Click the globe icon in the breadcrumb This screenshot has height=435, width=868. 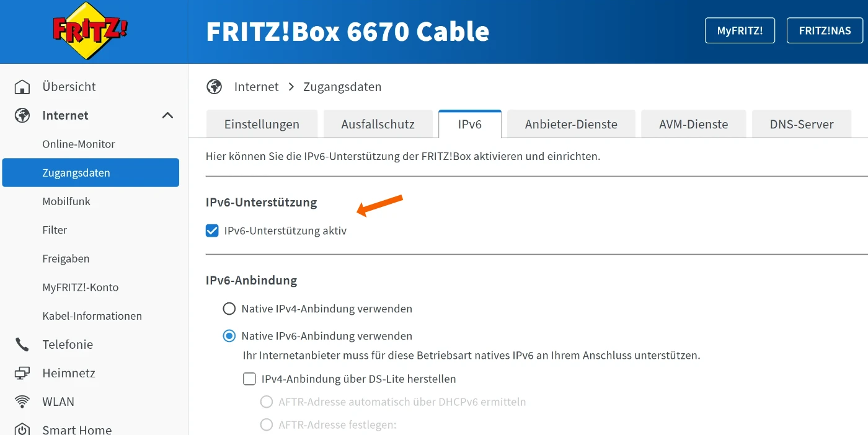coord(214,87)
